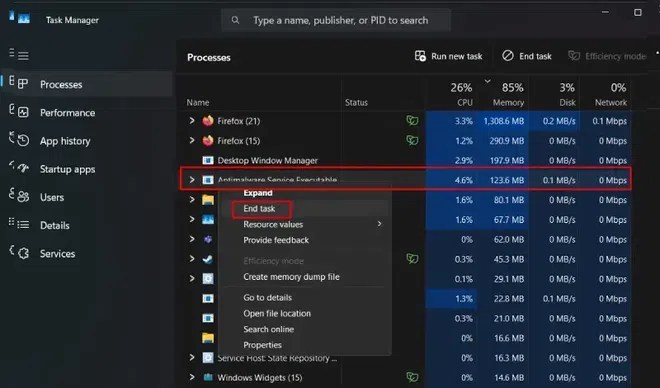Viewport: 660px width, 388px height.
Task: Click the Steam process icon
Action: [208, 259]
